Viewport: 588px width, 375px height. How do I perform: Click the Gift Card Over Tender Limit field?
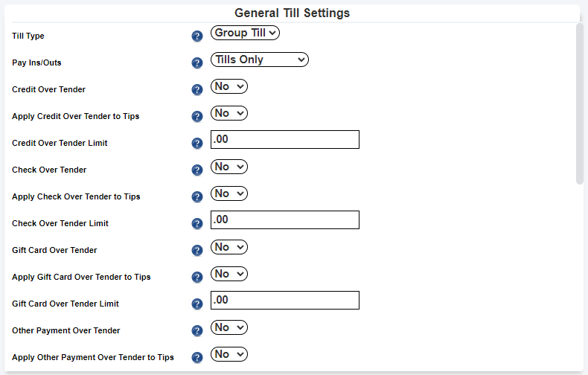(x=285, y=301)
